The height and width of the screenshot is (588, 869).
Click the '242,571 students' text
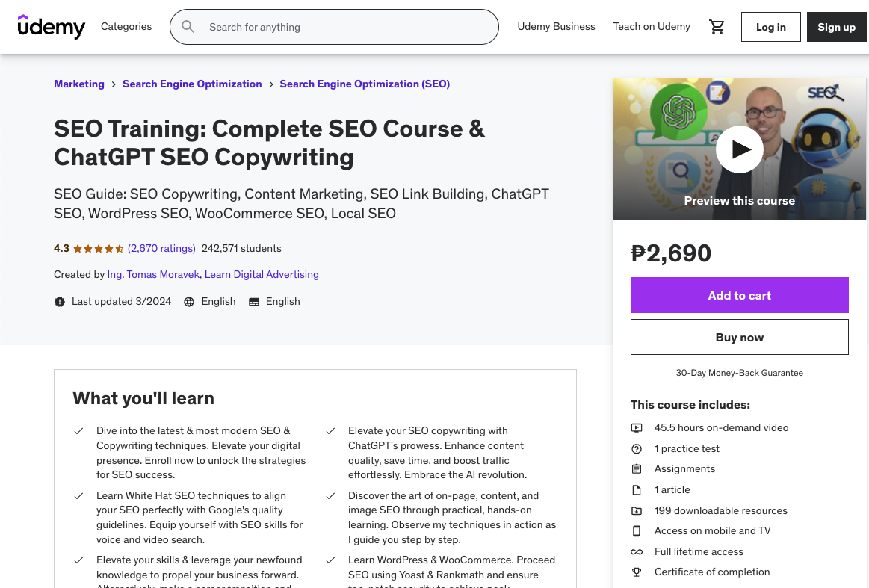coord(241,248)
